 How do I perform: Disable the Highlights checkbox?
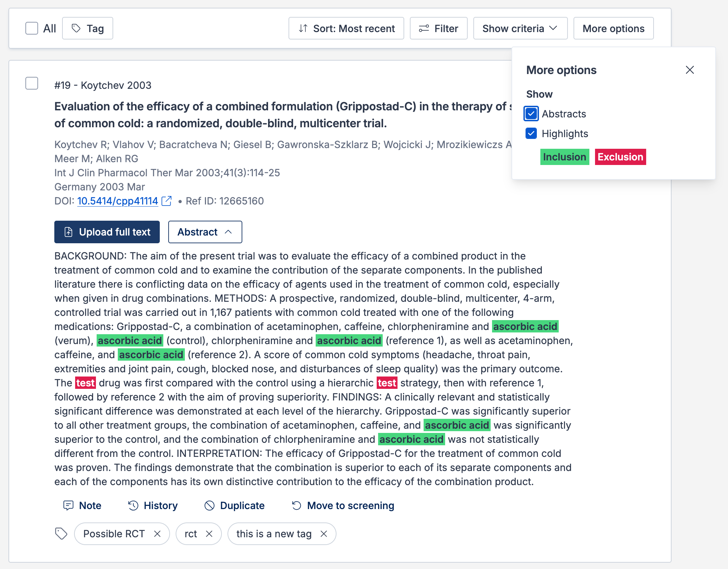click(x=531, y=134)
